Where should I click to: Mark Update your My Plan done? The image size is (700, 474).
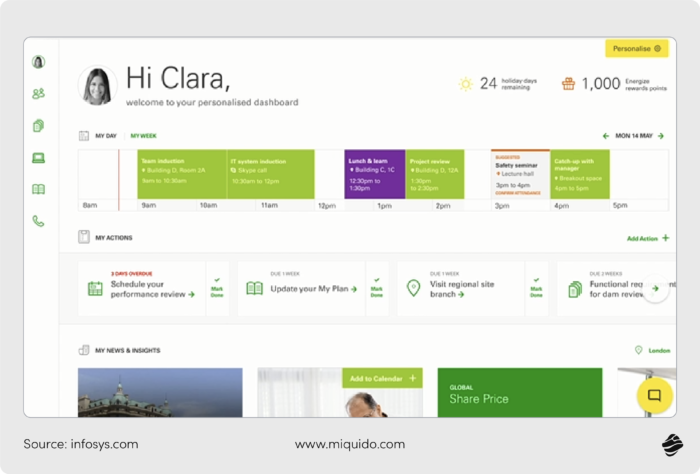[x=376, y=288]
